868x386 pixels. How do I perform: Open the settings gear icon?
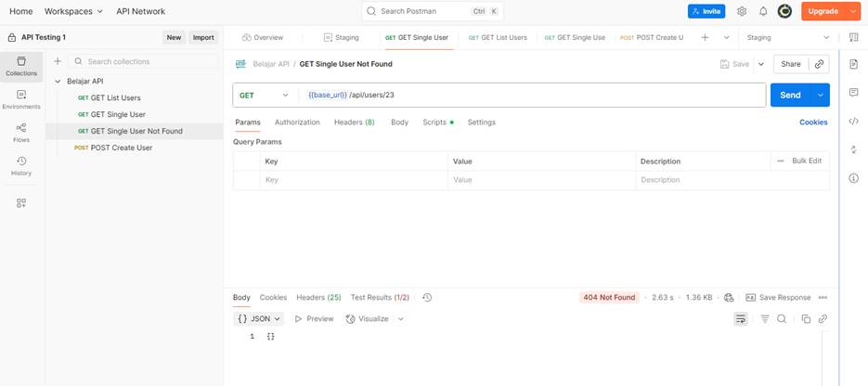(742, 11)
